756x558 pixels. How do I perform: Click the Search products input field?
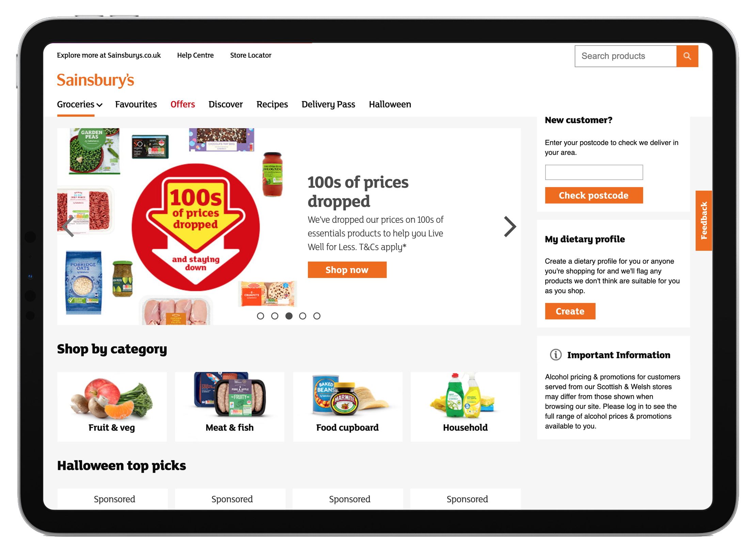tap(625, 56)
